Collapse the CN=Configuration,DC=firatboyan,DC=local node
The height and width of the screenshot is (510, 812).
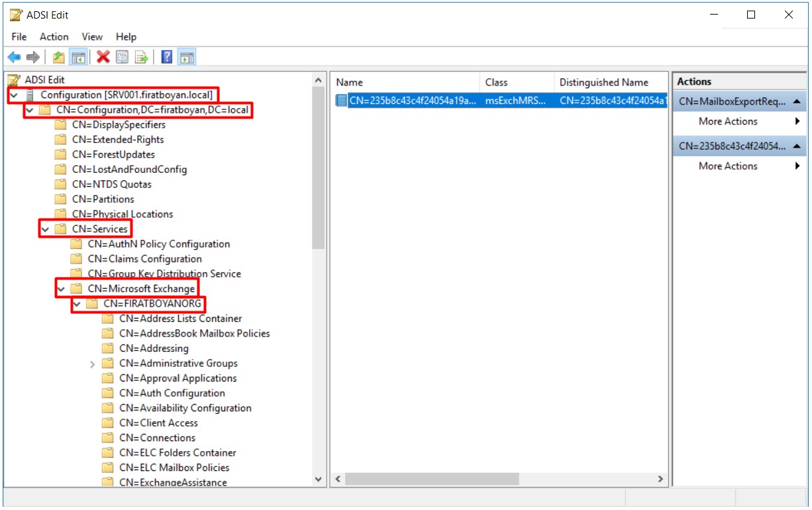30,110
